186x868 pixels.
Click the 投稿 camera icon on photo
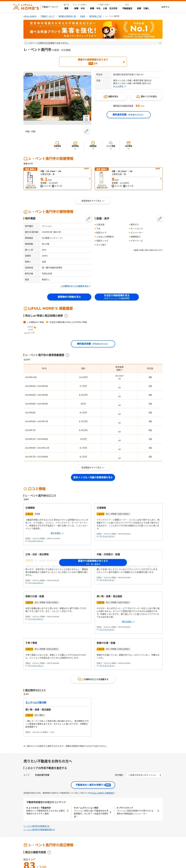point(86,118)
